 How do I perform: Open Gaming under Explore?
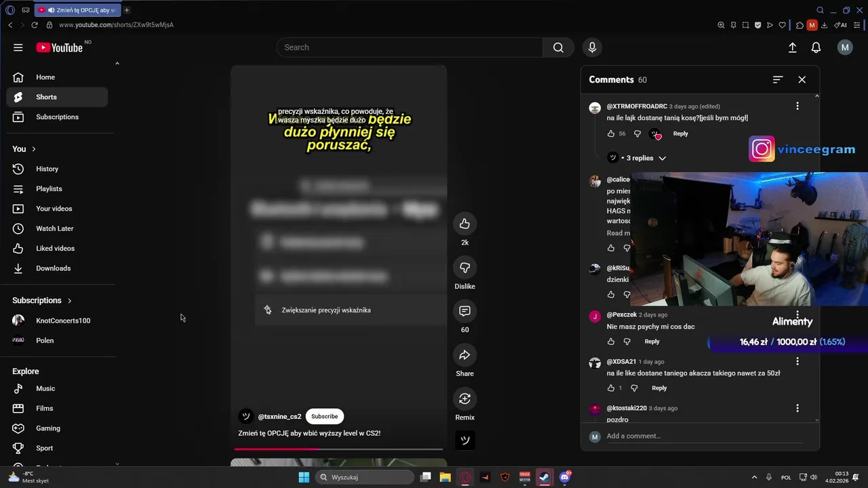point(57,428)
